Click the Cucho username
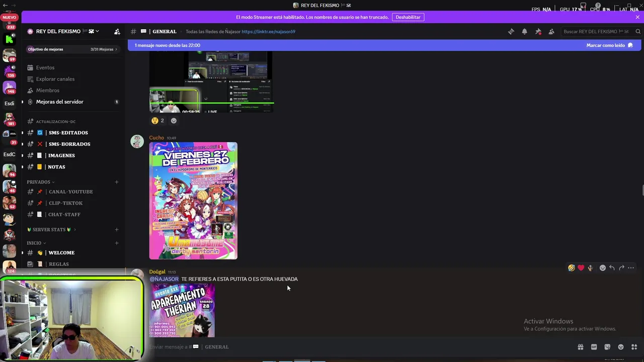The width and height of the screenshot is (644, 362). tap(156, 138)
